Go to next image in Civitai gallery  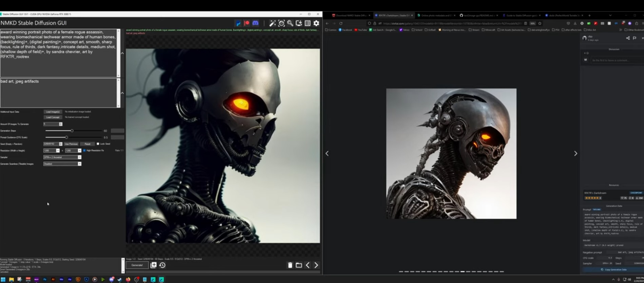coord(575,153)
